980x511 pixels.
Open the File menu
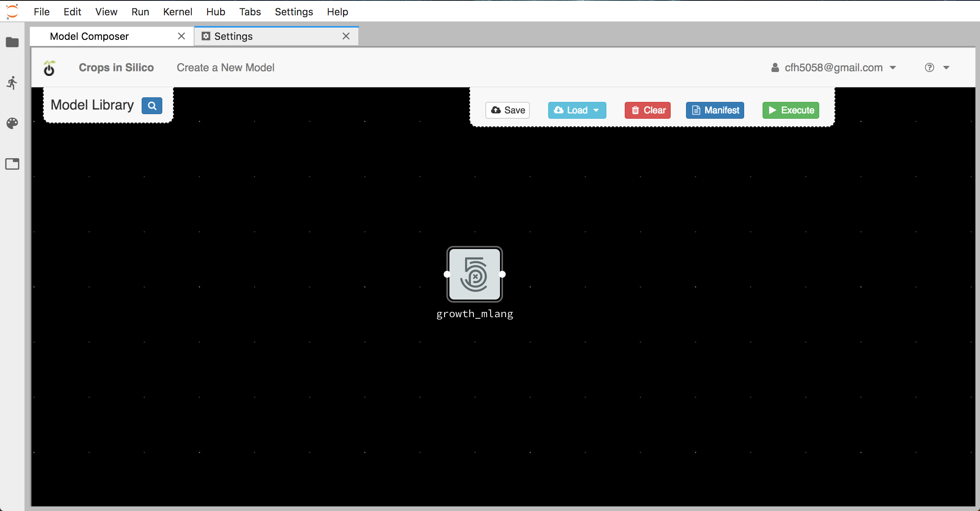pyautogui.click(x=41, y=12)
